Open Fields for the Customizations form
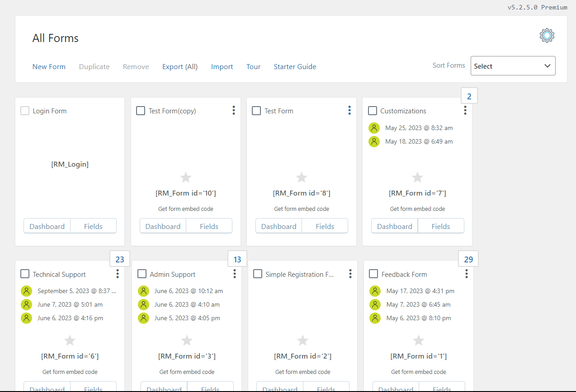576x392 pixels. pos(441,226)
